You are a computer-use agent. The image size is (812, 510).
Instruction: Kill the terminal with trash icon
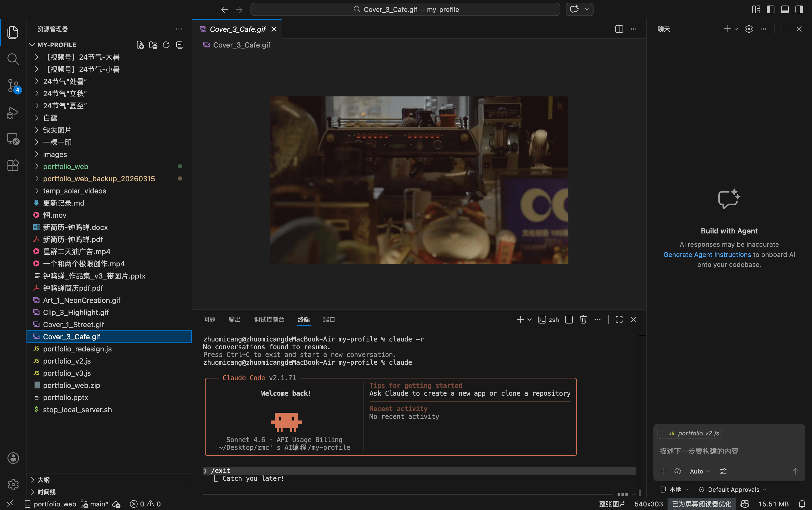[x=583, y=319]
